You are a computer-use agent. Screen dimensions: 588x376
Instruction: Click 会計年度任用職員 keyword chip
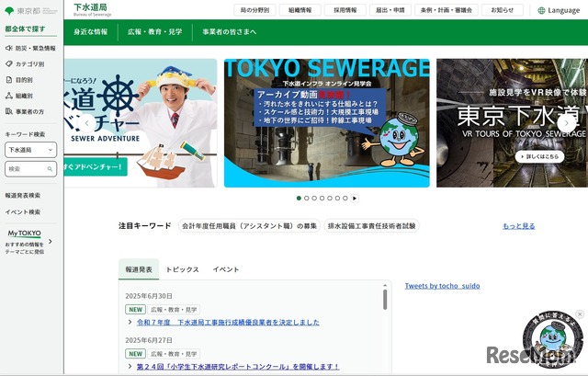[x=249, y=226]
